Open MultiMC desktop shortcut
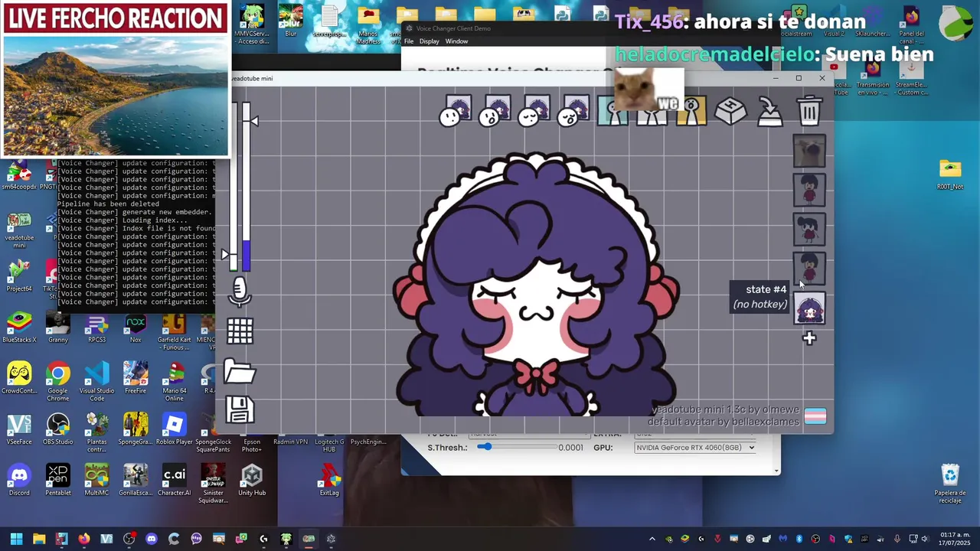Viewport: 980px width, 551px height. [x=96, y=478]
